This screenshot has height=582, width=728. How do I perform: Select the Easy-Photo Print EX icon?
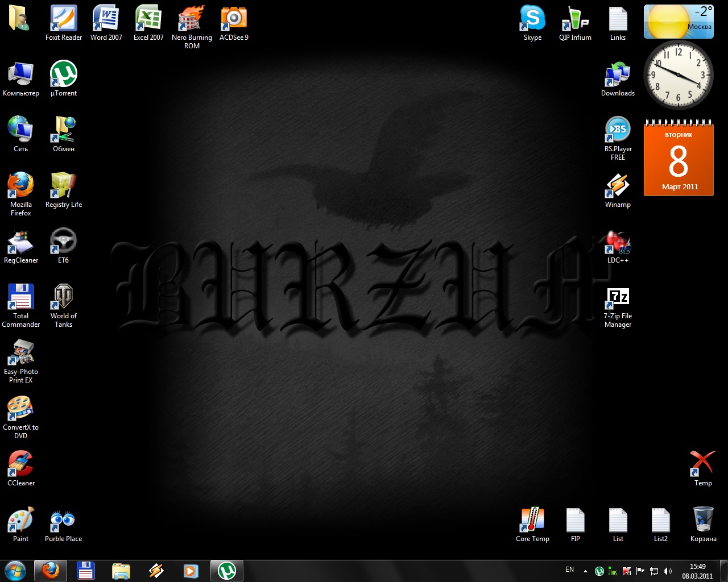pyautogui.click(x=21, y=361)
